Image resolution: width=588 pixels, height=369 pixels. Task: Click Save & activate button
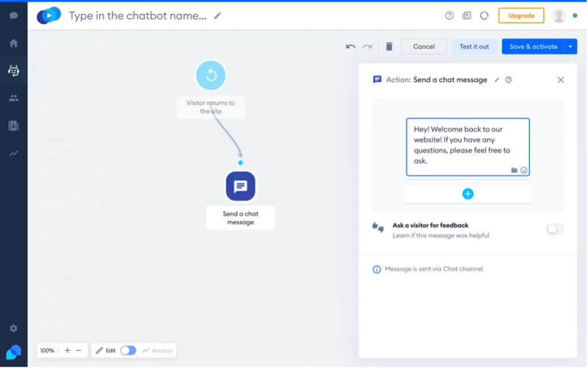coord(533,46)
